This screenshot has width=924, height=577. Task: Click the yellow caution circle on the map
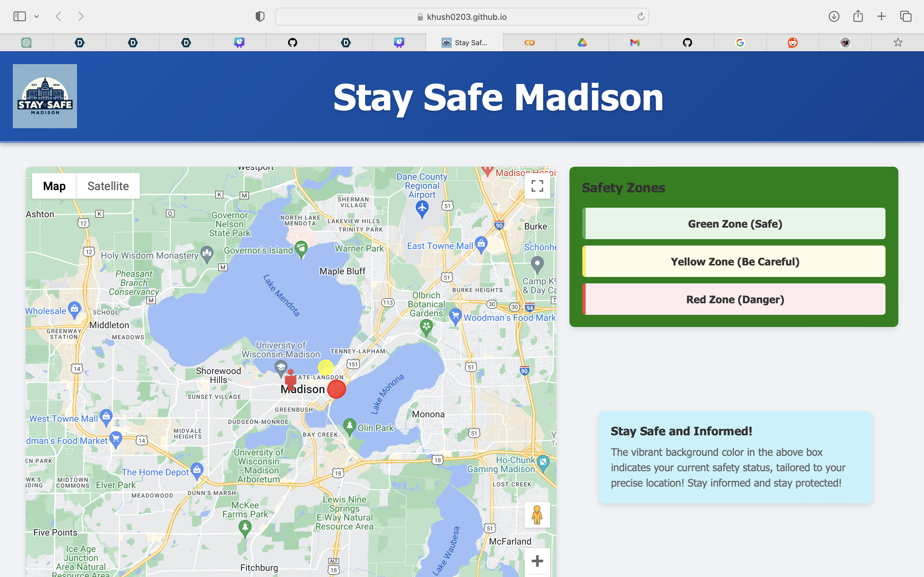[x=325, y=367]
